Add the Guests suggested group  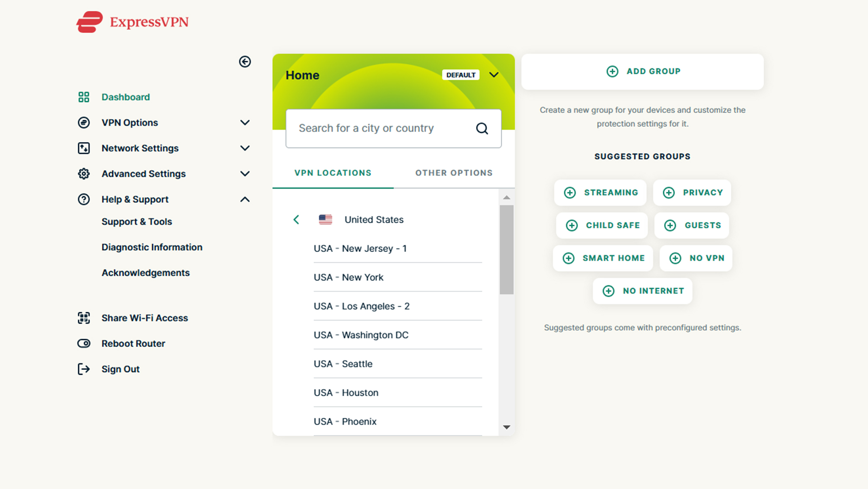692,225
